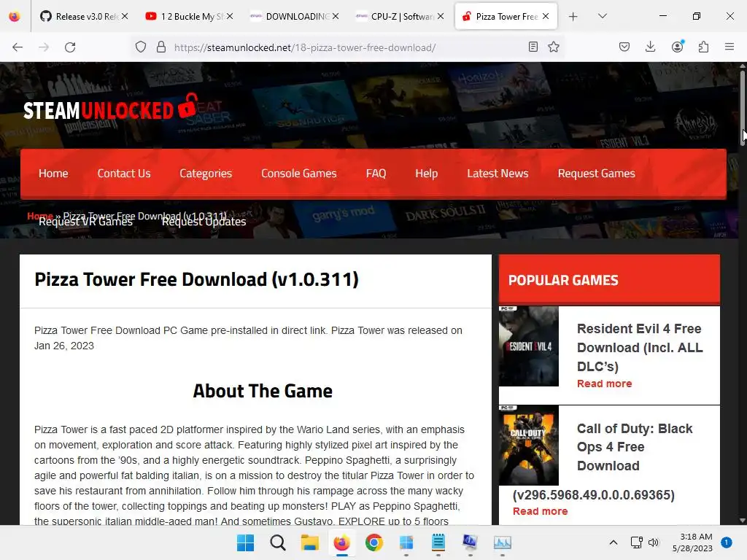Open the Windows Start button
This screenshot has height=560, width=747.
tap(245, 542)
